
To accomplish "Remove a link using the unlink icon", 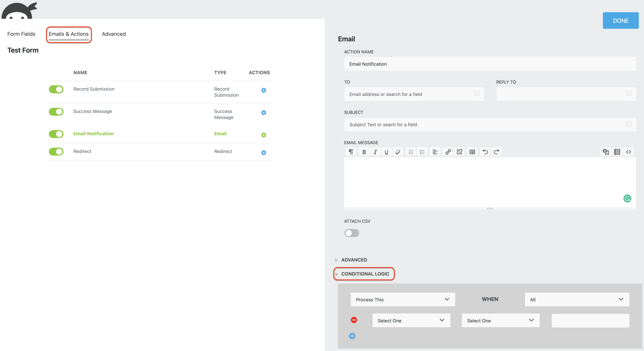I will 459,152.
